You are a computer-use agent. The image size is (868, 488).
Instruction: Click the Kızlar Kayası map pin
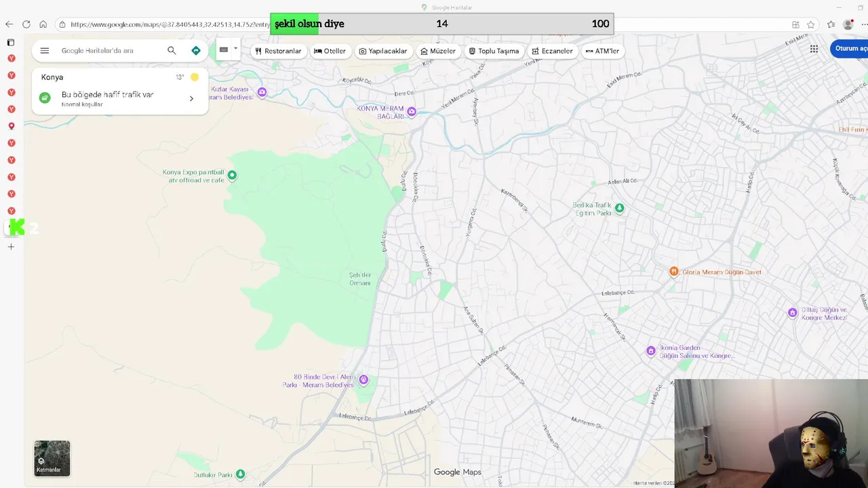point(262,92)
